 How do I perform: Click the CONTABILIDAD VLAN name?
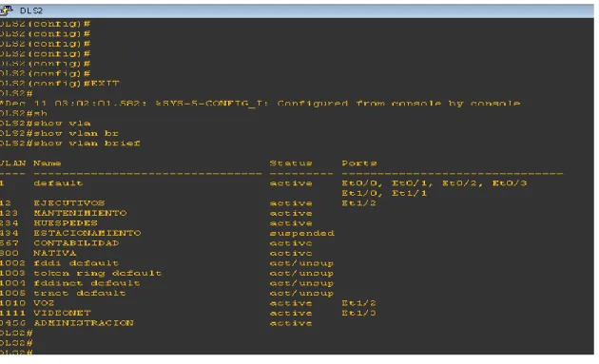[76, 243]
